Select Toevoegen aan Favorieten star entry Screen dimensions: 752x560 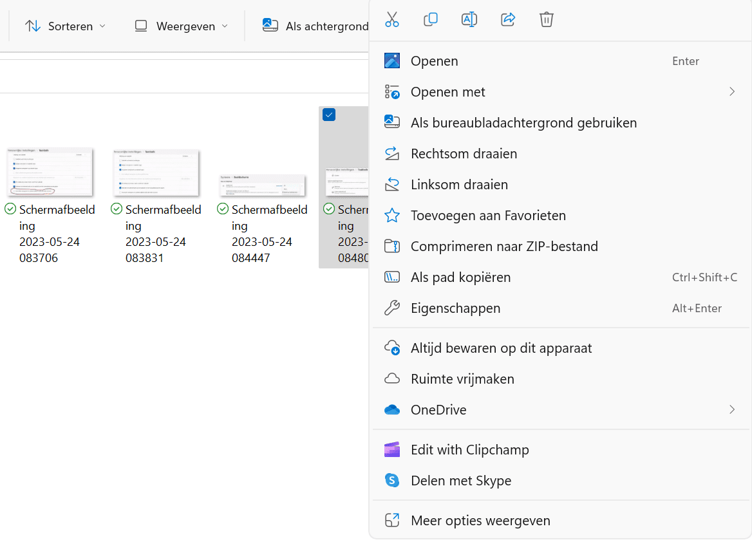click(561, 215)
